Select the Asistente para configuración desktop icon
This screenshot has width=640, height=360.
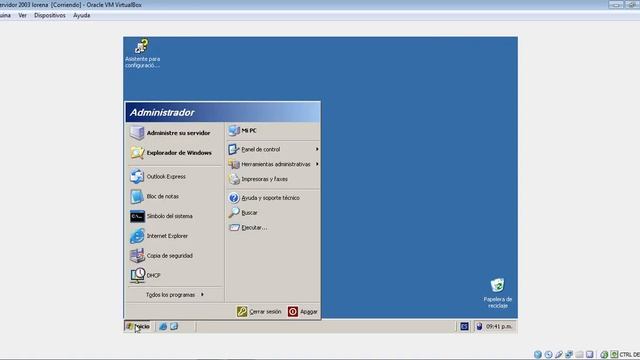click(x=142, y=53)
